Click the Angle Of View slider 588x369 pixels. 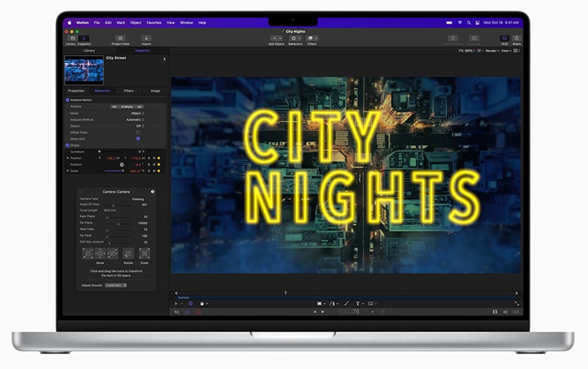pos(118,205)
